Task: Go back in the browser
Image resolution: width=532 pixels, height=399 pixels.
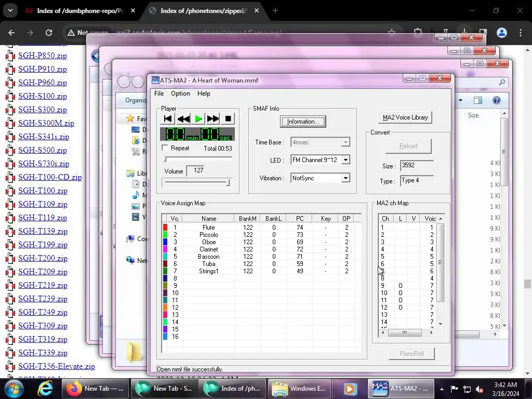Action: pos(11,33)
